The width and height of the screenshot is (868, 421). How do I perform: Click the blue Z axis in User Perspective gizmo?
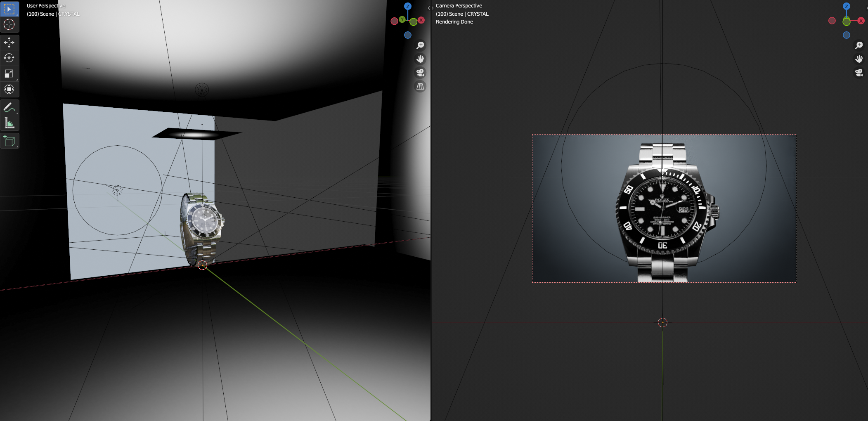click(408, 6)
